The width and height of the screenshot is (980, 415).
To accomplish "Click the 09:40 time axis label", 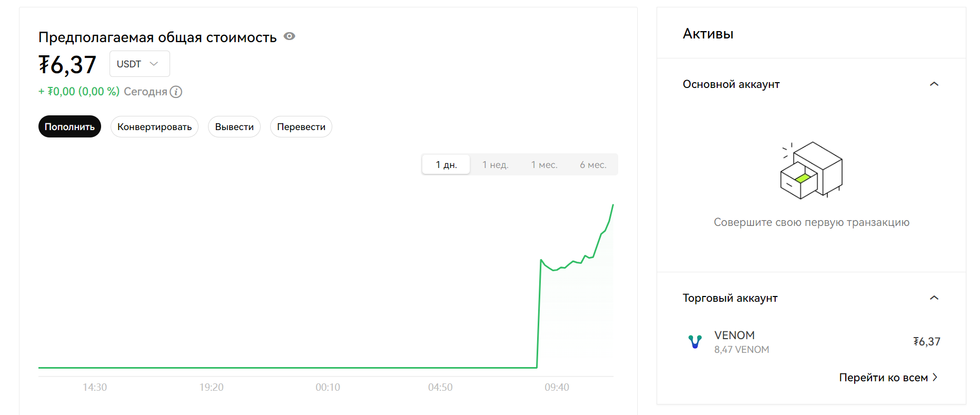I will 557,388.
